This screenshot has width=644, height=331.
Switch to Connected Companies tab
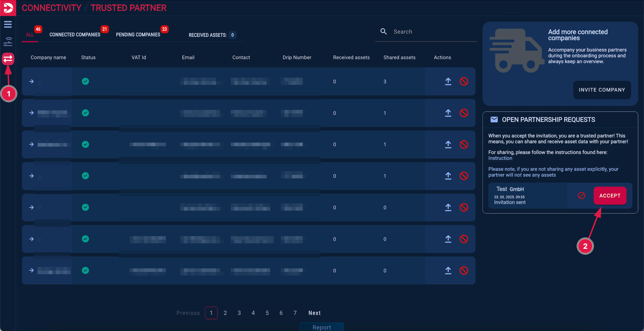click(75, 34)
